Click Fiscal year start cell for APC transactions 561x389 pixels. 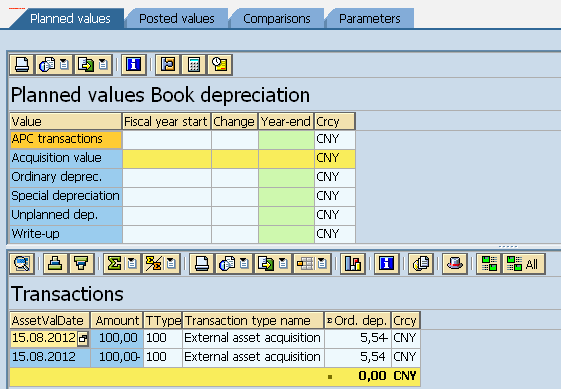point(166,139)
